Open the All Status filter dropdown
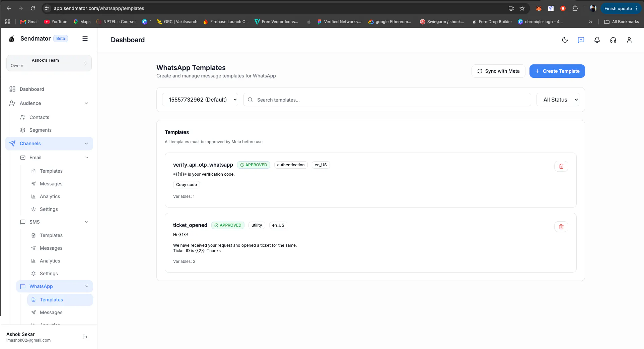Screen dimensions: 644x349 pos(558,100)
